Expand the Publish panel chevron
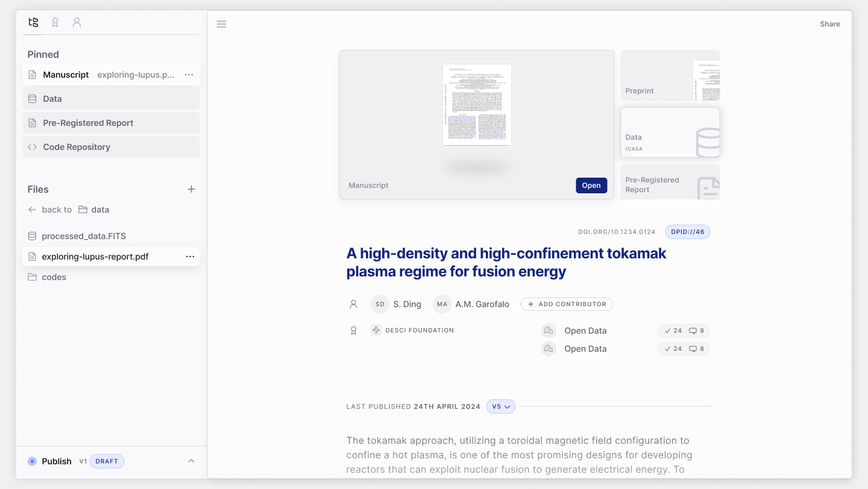 (191, 461)
